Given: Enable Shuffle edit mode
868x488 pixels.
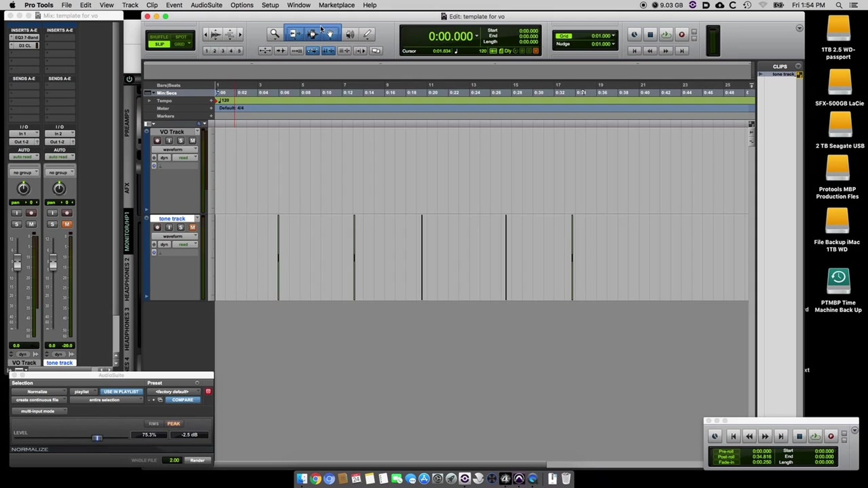Looking at the screenshot, I should 159,37.
